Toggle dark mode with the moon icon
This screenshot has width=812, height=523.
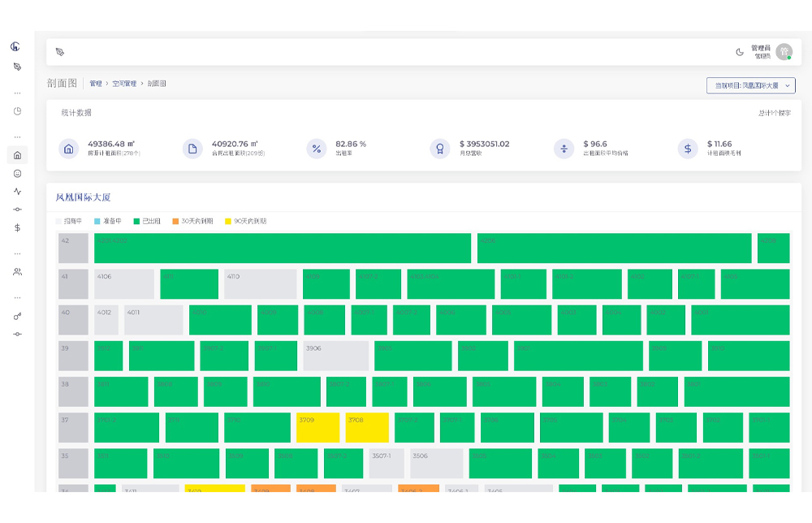(740, 52)
